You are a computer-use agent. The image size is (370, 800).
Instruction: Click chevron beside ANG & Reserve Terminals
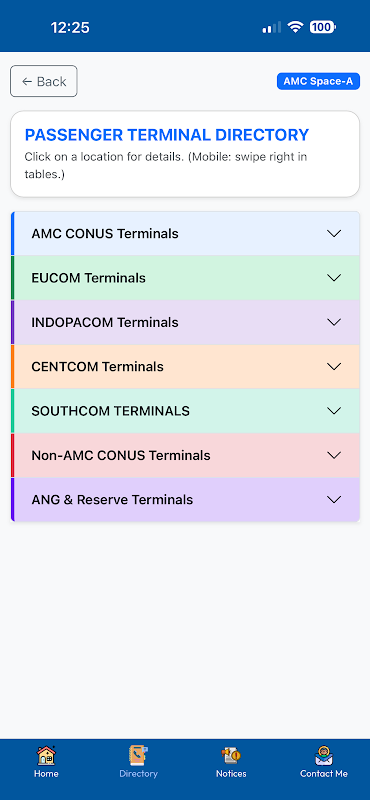click(334, 500)
